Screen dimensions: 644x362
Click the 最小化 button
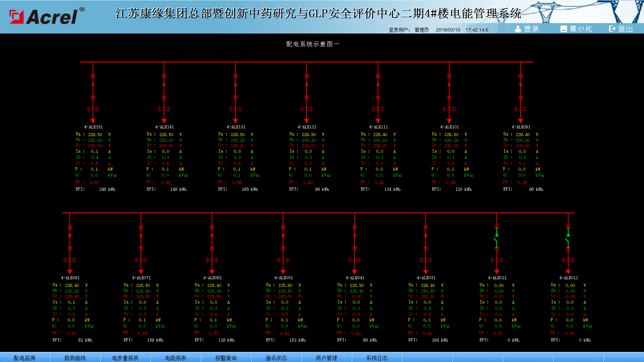point(576,29)
